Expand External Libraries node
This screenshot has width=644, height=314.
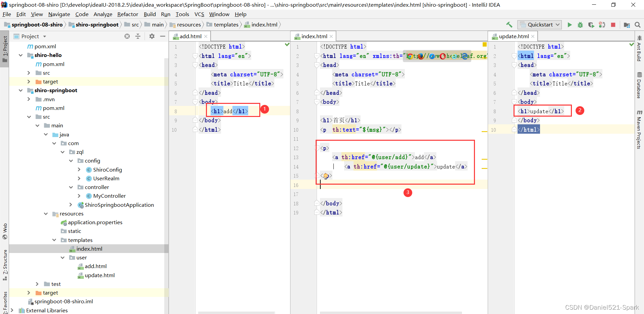coord(12,310)
